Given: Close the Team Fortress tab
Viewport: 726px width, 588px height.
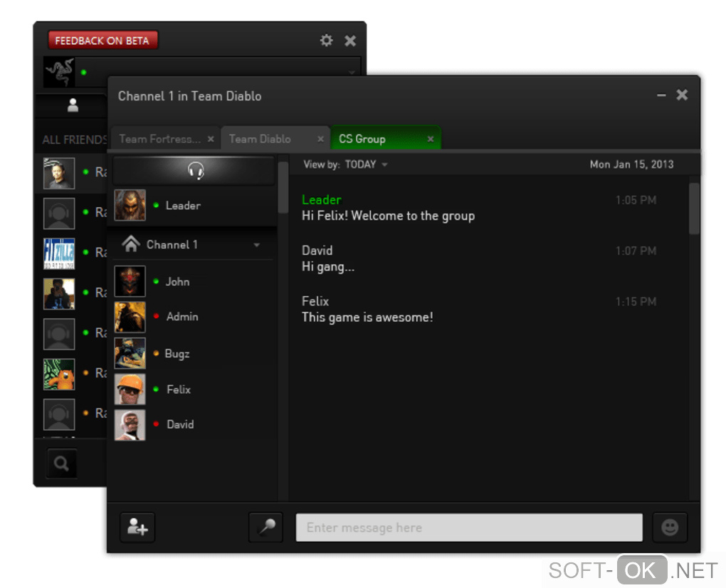Looking at the screenshot, I should point(211,139).
